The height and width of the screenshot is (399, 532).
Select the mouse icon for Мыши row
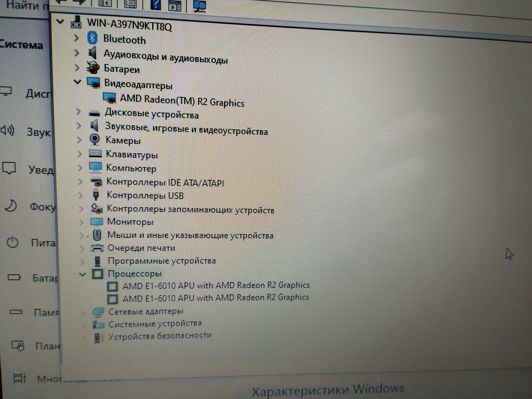[x=97, y=234]
